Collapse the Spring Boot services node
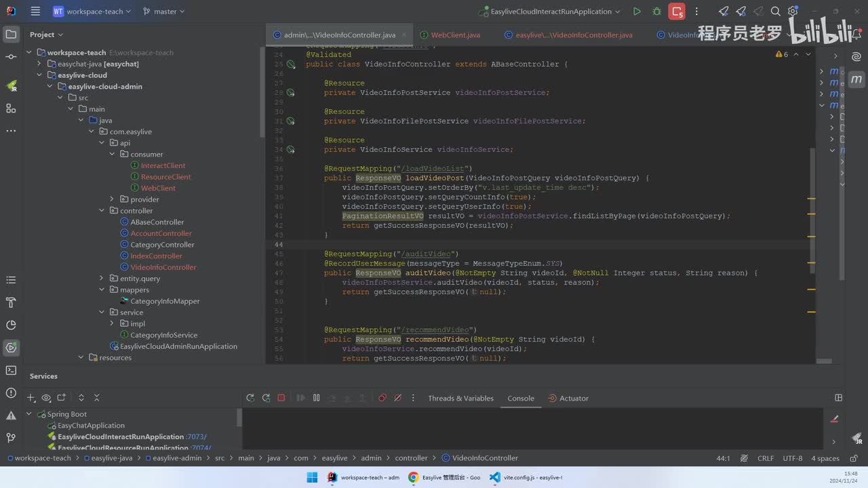The width and height of the screenshot is (868, 488). 29,414
